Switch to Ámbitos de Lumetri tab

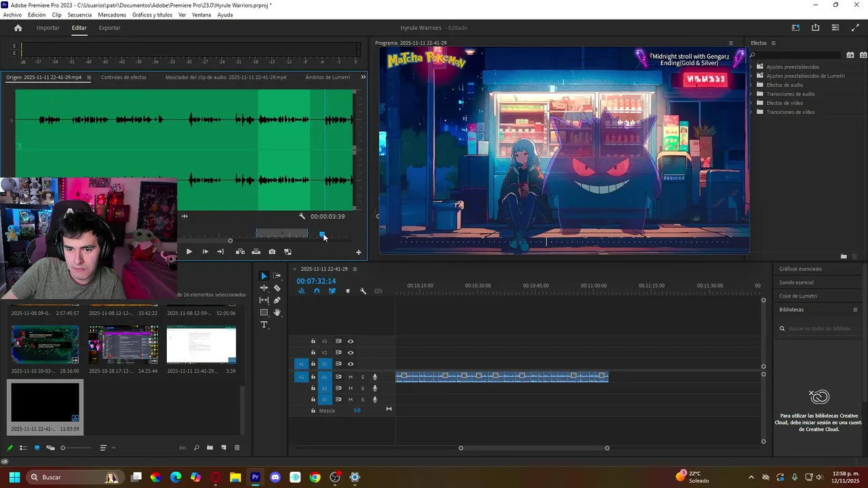tap(328, 77)
